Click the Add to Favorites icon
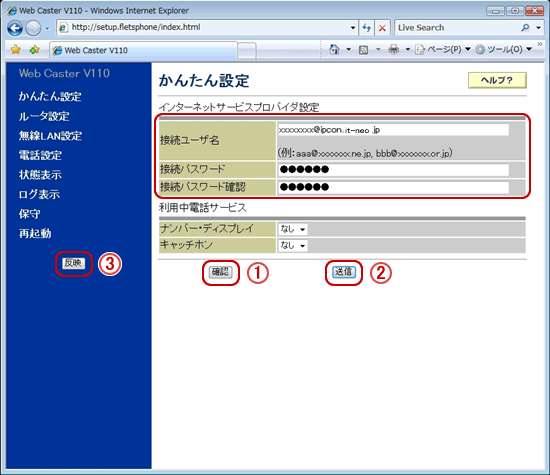This screenshot has width=550, height=475. tap(34, 49)
